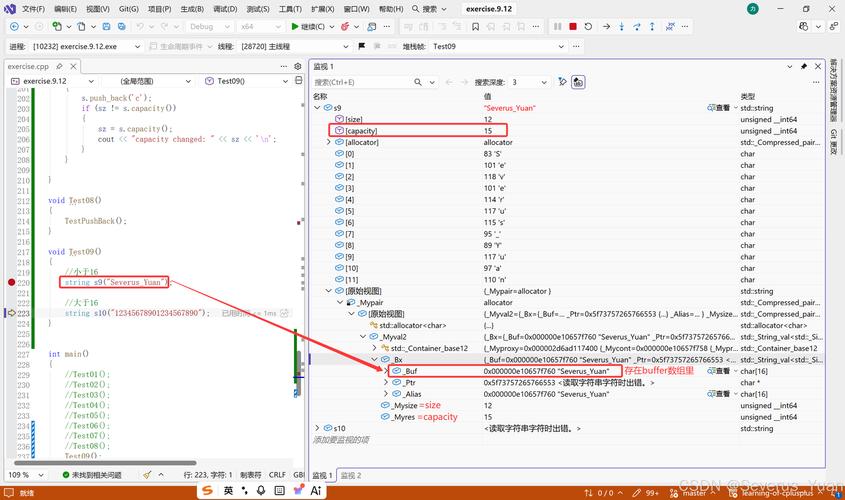Click the editor horizontal scrollbar
Viewport: 845px width, 500px height.
[x=105, y=463]
